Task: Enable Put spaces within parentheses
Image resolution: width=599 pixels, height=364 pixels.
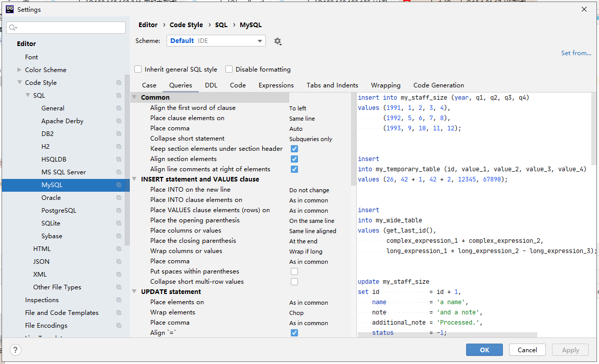Action: point(294,271)
